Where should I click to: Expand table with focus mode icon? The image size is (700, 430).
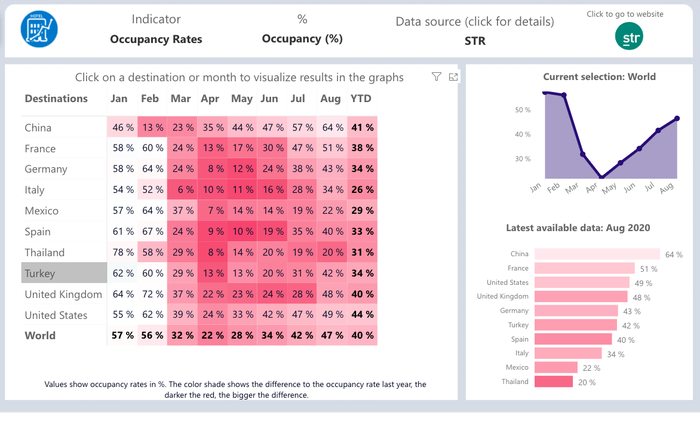(x=453, y=77)
